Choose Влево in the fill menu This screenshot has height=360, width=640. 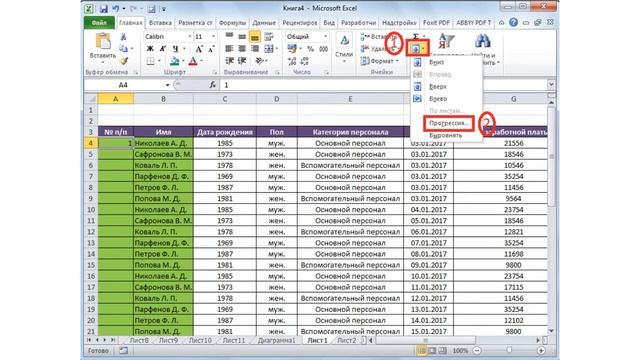438,99
